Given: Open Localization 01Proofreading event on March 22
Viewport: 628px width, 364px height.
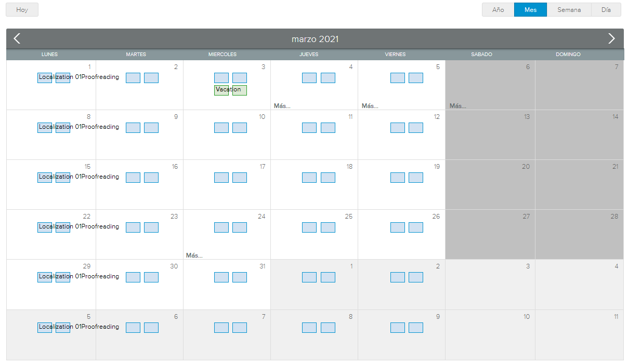Looking at the screenshot, I should pyautogui.click(x=78, y=227).
